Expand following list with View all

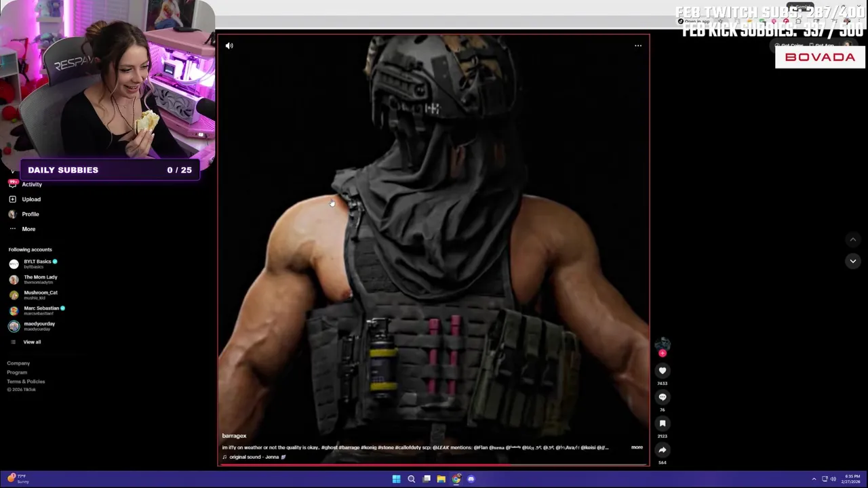tap(26, 342)
